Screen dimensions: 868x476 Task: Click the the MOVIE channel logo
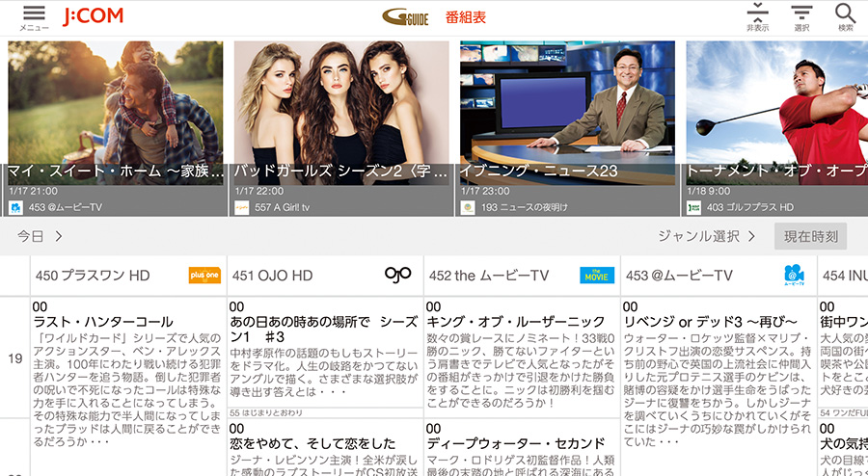[x=597, y=275]
